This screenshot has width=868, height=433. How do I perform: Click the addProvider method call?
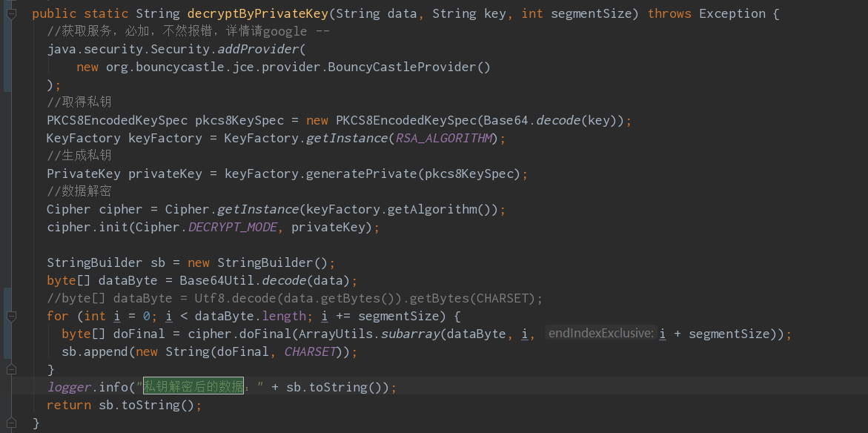(258, 49)
